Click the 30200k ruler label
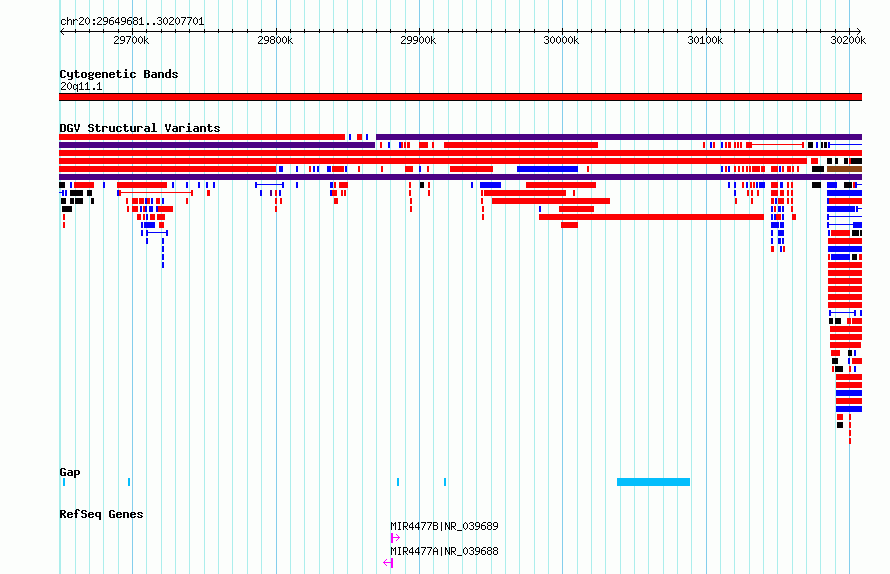 (x=848, y=40)
